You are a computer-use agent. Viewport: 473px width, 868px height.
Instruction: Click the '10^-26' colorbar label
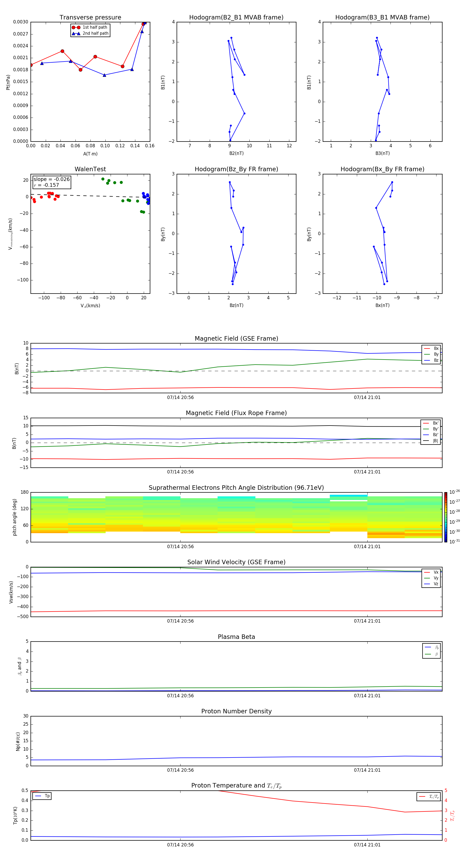pos(455,492)
